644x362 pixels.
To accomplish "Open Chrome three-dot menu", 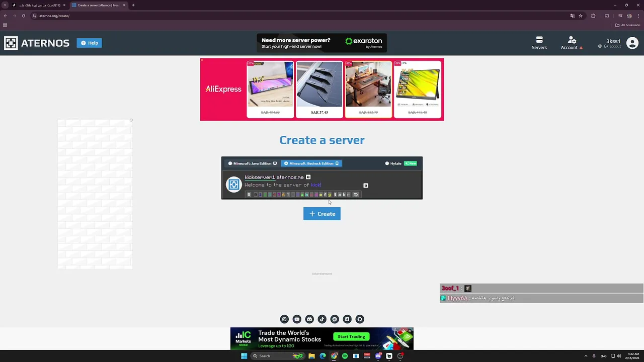I will pos(638,16).
